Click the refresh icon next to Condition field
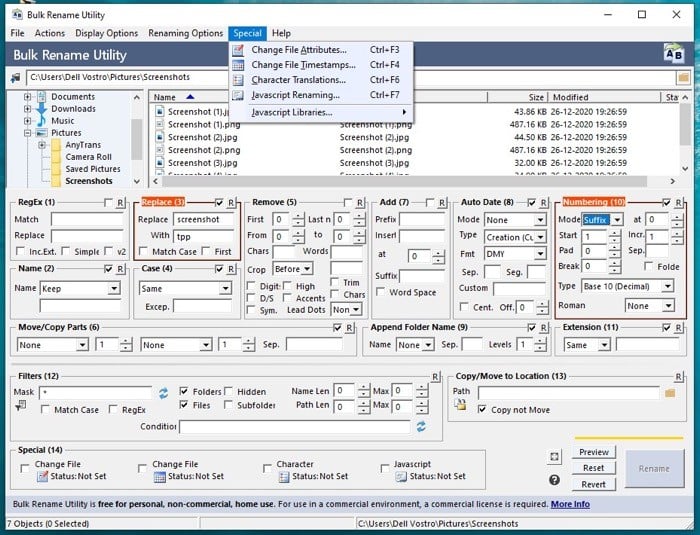700x535 pixels. point(421,426)
